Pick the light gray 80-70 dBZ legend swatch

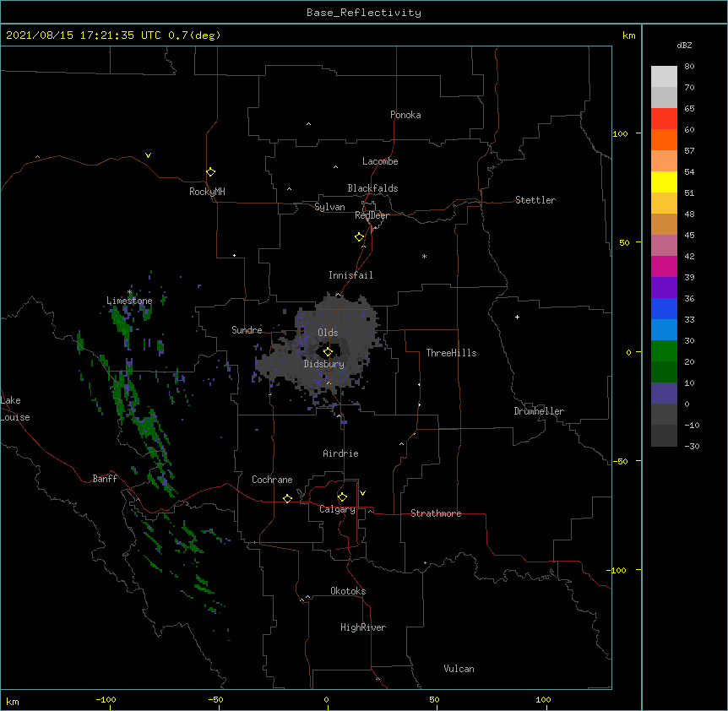tap(664, 77)
